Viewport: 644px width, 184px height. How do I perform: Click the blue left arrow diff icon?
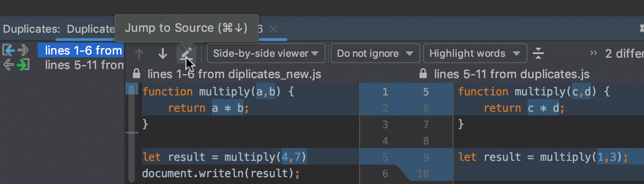(x=9, y=50)
